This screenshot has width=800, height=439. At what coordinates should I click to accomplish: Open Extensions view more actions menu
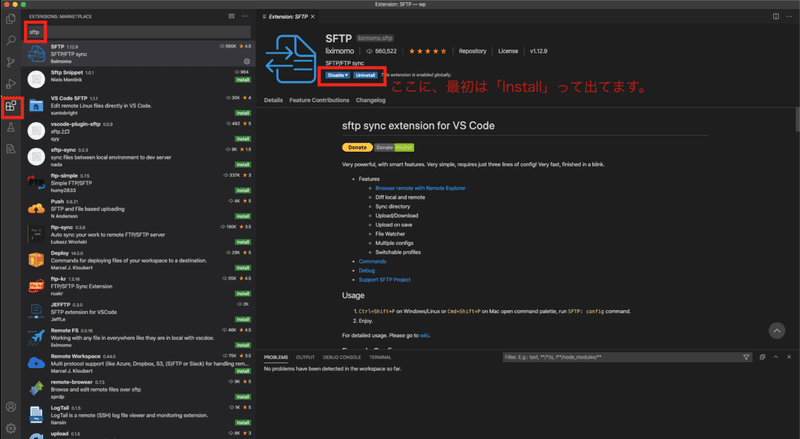(x=245, y=16)
